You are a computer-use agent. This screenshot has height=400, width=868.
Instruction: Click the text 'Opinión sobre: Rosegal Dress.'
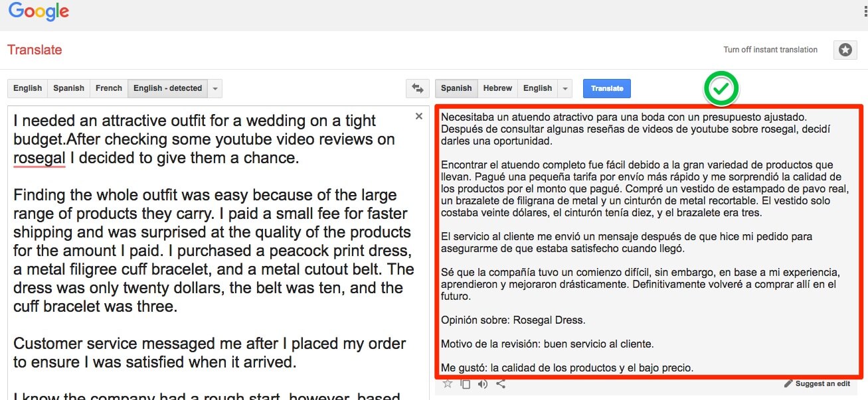513,320
